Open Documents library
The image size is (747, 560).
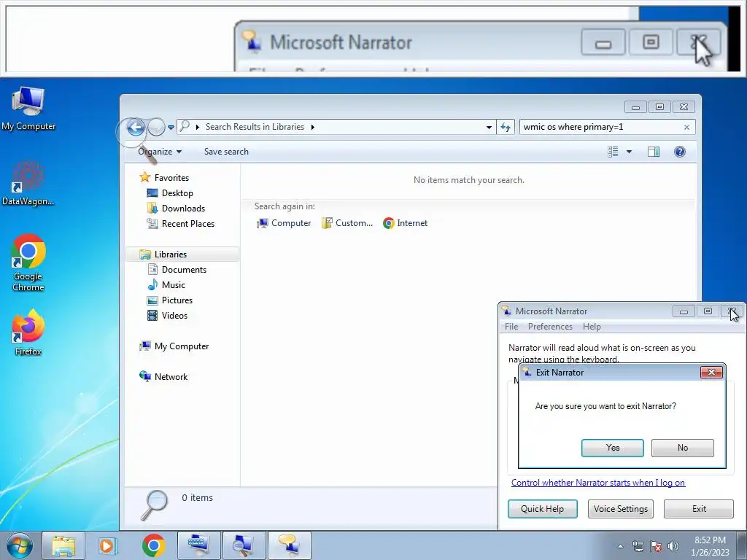coord(177,270)
